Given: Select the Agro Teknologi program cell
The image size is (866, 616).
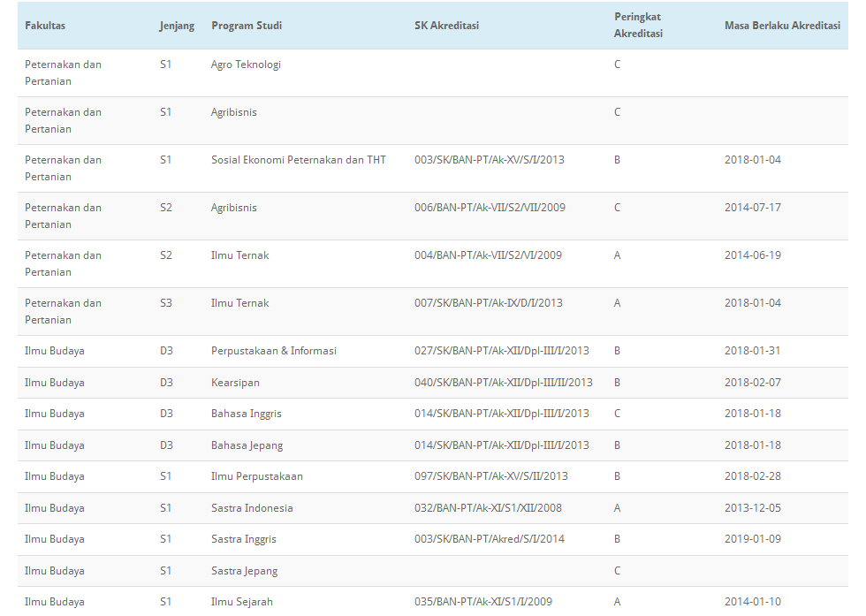Looking at the screenshot, I should click(x=246, y=65).
